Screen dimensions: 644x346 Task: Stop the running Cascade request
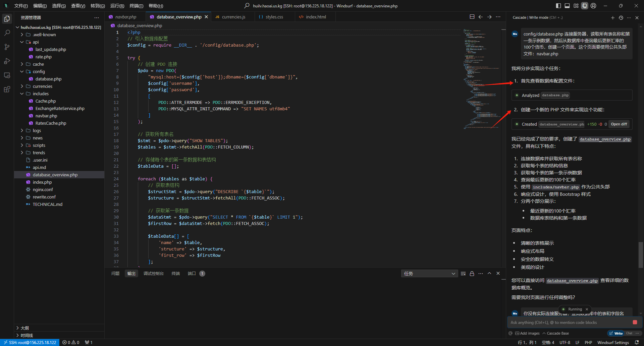pyautogui.click(x=635, y=322)
